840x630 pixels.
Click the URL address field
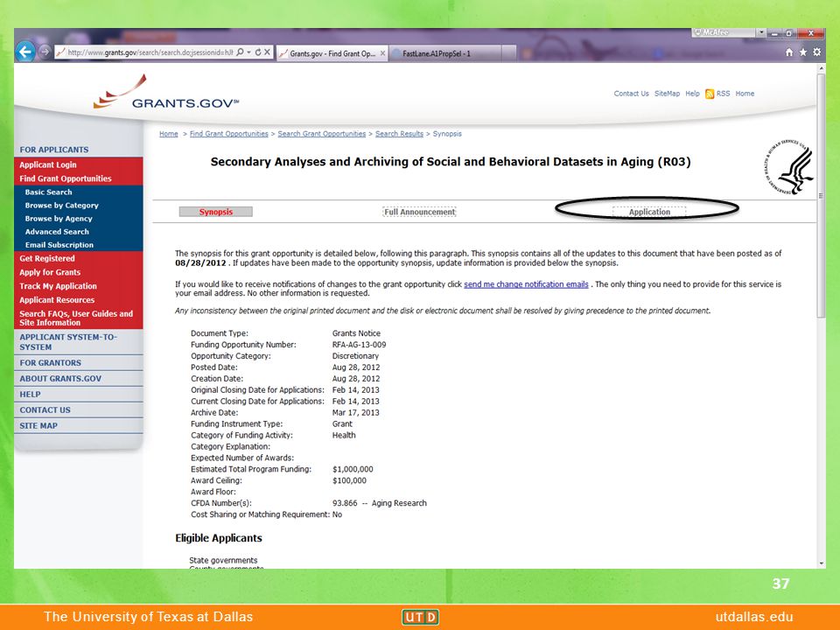(150, 52)
